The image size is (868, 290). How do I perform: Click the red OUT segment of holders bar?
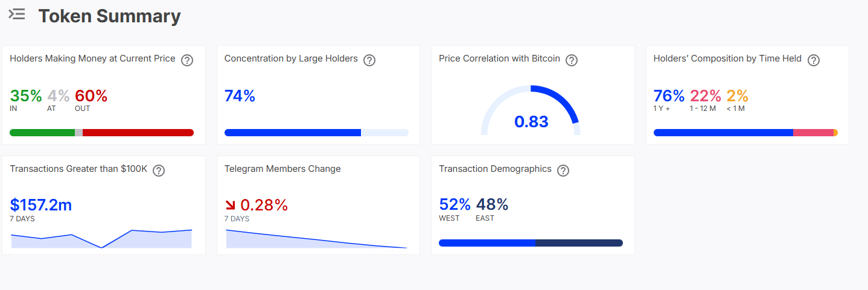click(x=138, y=133)
